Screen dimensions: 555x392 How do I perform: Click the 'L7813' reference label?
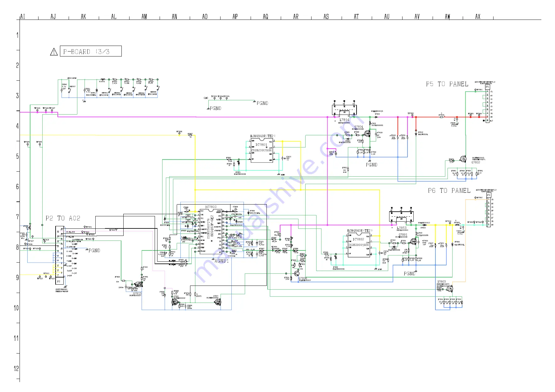coord(402,228)
